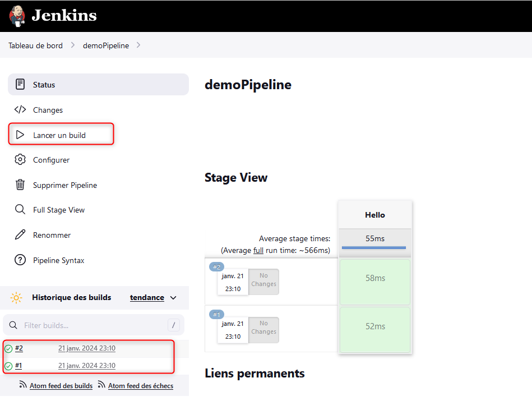Screen dimensions: 532x410
Task: Expand the chevron after Tableau de bord breadcrumb
Action: (73, 45)
